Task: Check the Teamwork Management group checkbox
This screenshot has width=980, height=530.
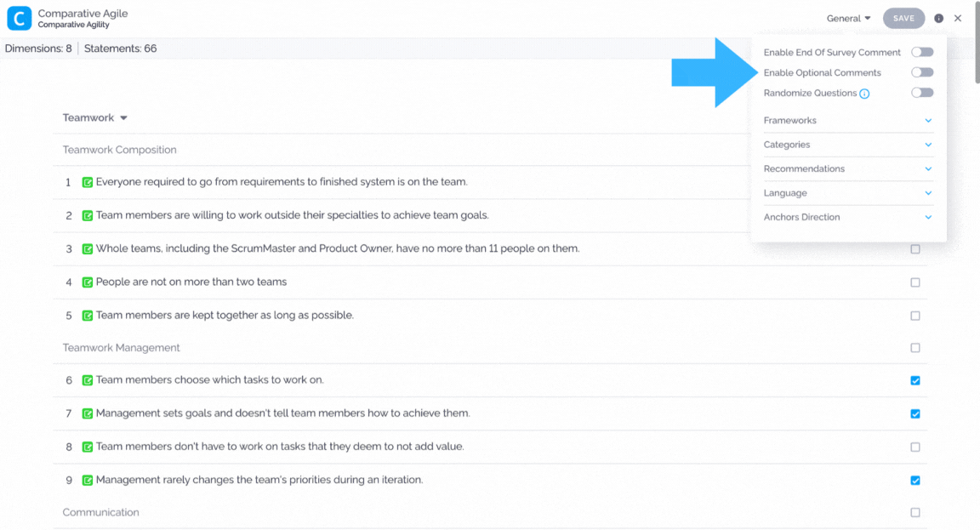Action: point(915,347)
